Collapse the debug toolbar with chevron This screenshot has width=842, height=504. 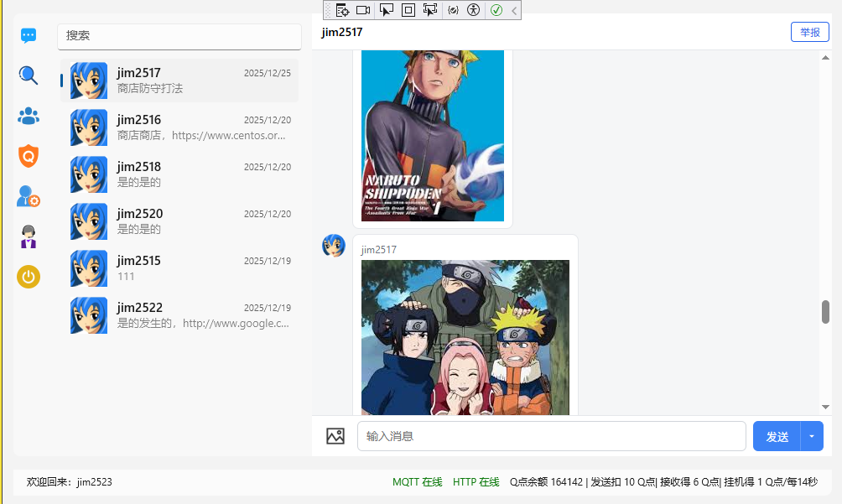point(514,10)
